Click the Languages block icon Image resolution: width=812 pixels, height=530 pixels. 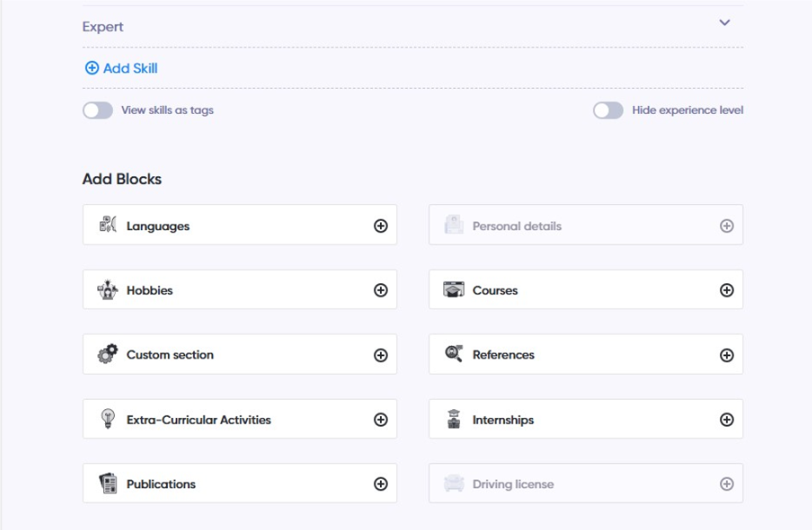(x=108, y=225)
